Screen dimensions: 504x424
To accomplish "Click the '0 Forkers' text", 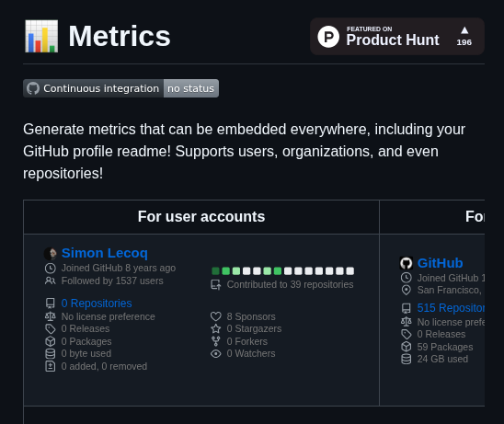I will pos(247,341).
